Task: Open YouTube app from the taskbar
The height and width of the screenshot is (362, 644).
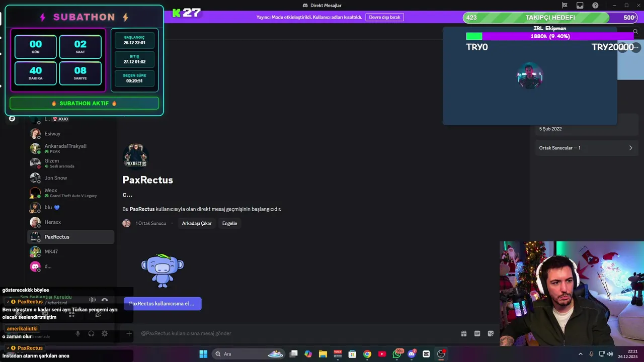Action: (382, 354)
